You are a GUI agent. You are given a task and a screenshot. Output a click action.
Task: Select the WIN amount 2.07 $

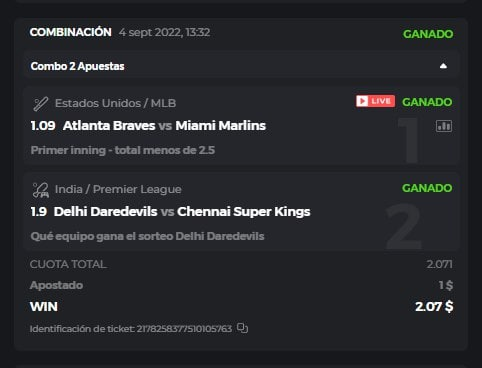point(434,306)
